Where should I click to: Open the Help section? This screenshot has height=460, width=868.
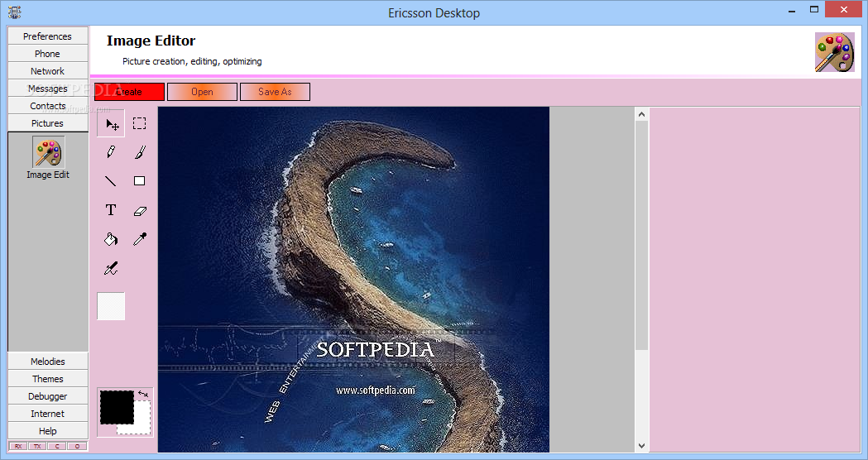click(x=48, y=431)
